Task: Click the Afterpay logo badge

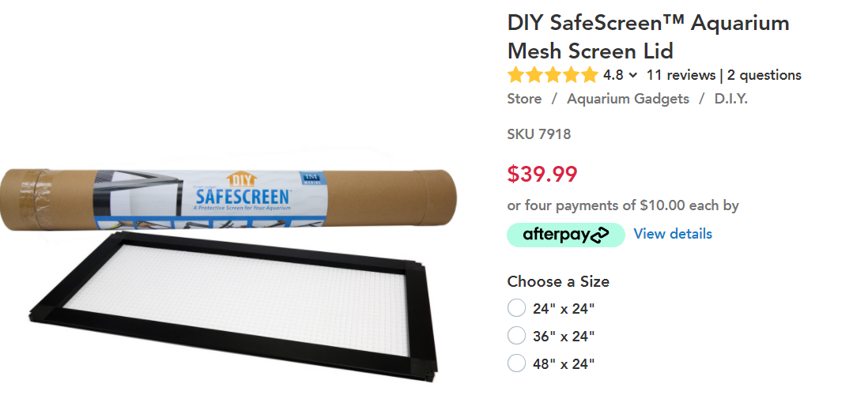Action: click(x=566, y=235)
